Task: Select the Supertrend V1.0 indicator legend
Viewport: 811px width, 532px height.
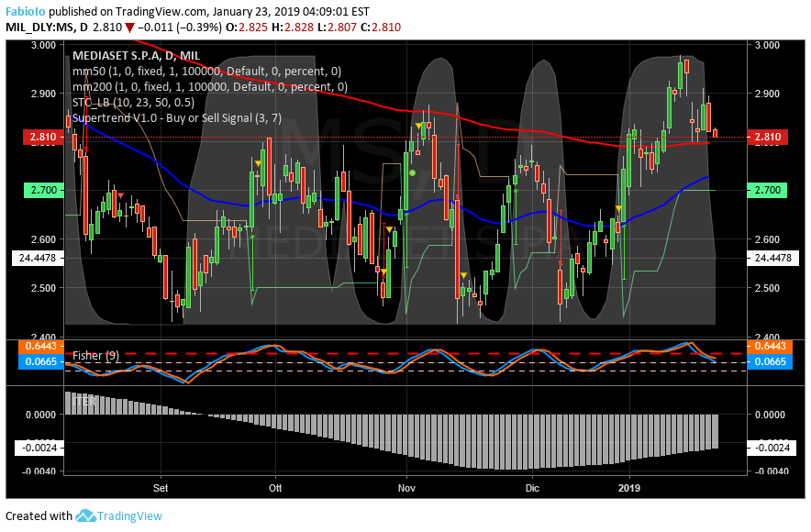Action: coord(177,118)
